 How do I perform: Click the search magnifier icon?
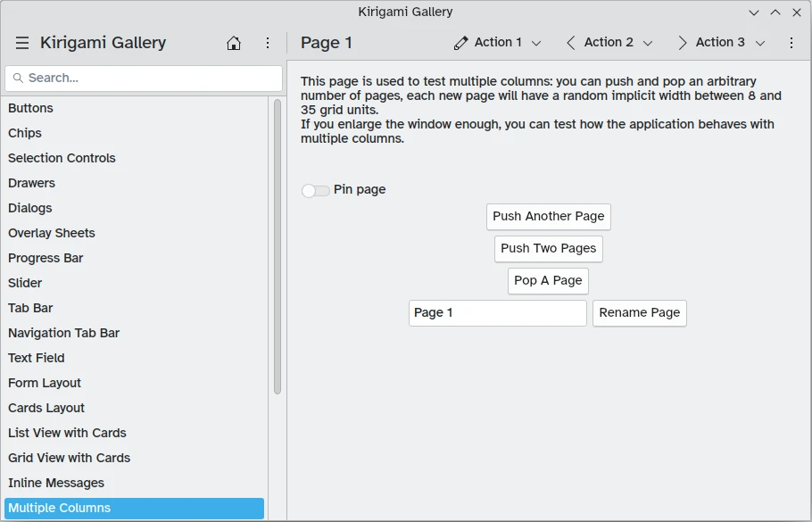pyautogui.click(x=18, y=78)
